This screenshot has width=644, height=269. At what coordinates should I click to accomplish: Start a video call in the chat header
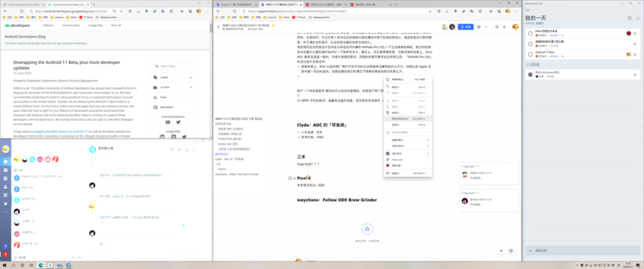point(179,150)
